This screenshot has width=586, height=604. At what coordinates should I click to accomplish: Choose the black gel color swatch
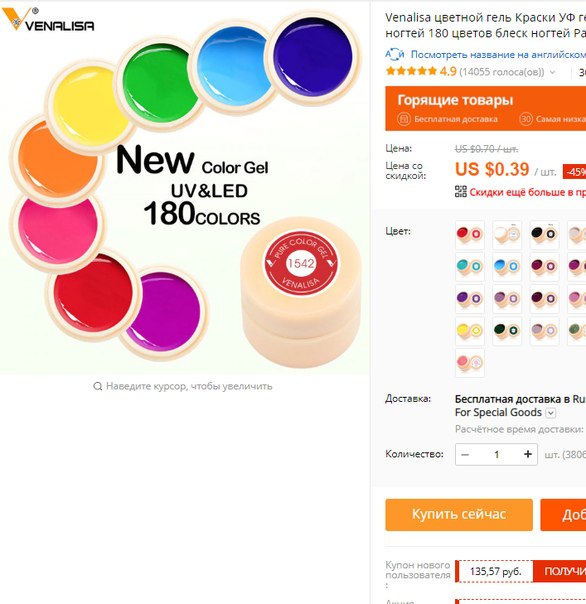(544, 234)
